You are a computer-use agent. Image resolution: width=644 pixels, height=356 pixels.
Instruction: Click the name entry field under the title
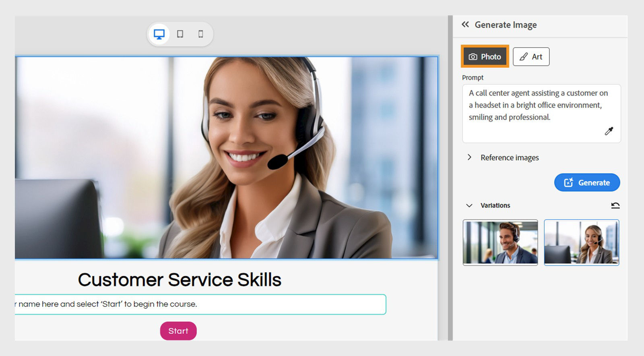(x=200, y=304)
